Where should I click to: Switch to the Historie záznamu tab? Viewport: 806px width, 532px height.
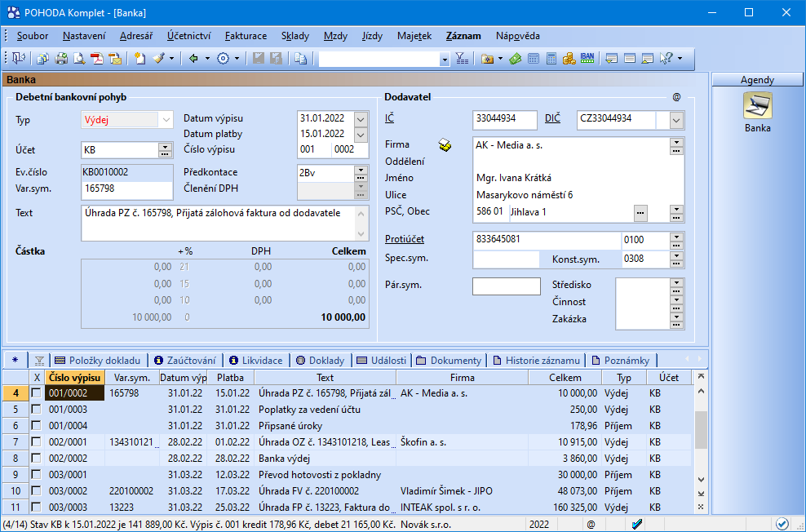[537, 361]
